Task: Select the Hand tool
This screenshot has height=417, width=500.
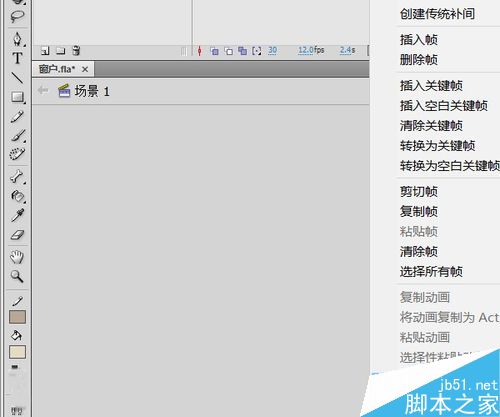Action: 17,257
